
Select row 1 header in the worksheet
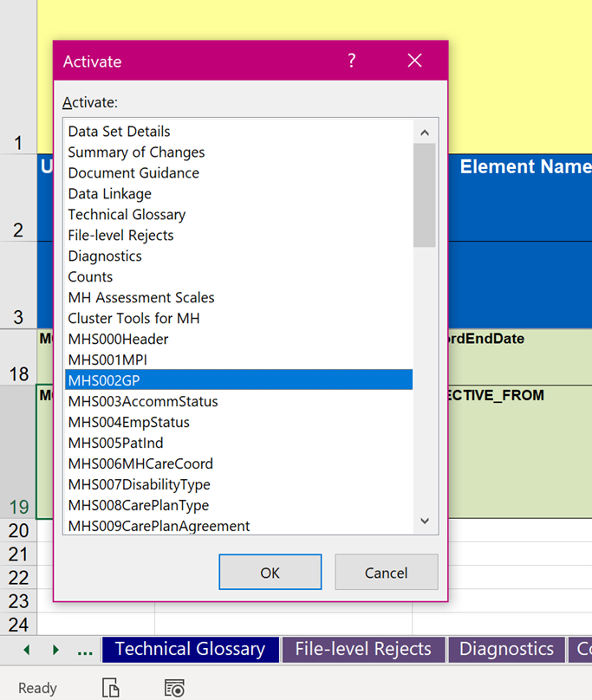tap(18, 77)
